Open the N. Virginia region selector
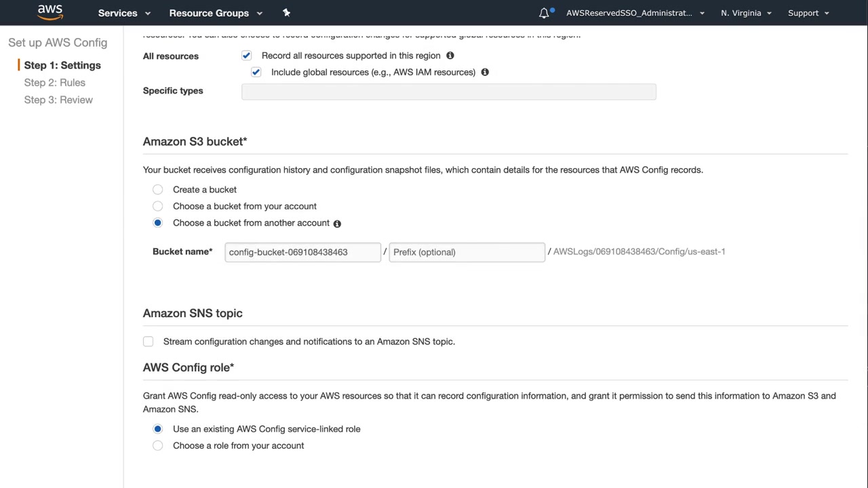The width and height of the screenshot is (868, 488). coord(746,13)
